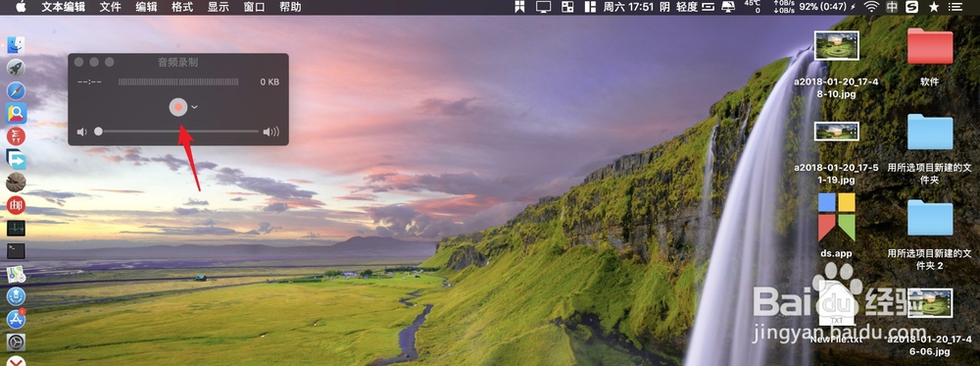Click the date and time 周六 17:51
980x366 pixels.
click(628, 7)
